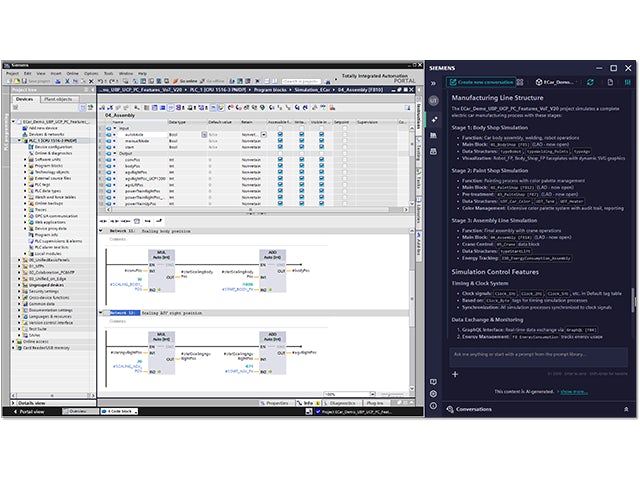Viewport: 640px width, 480px height.
Task: Toggle Accessible checkbox for autoMode row
Action: pyautogui.click(x=280, y=134)
